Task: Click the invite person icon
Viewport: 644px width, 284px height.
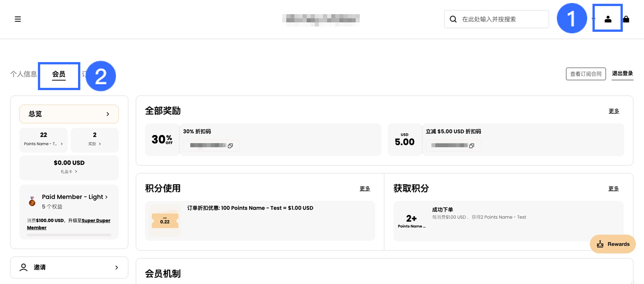Action: [x=23, y=267]
